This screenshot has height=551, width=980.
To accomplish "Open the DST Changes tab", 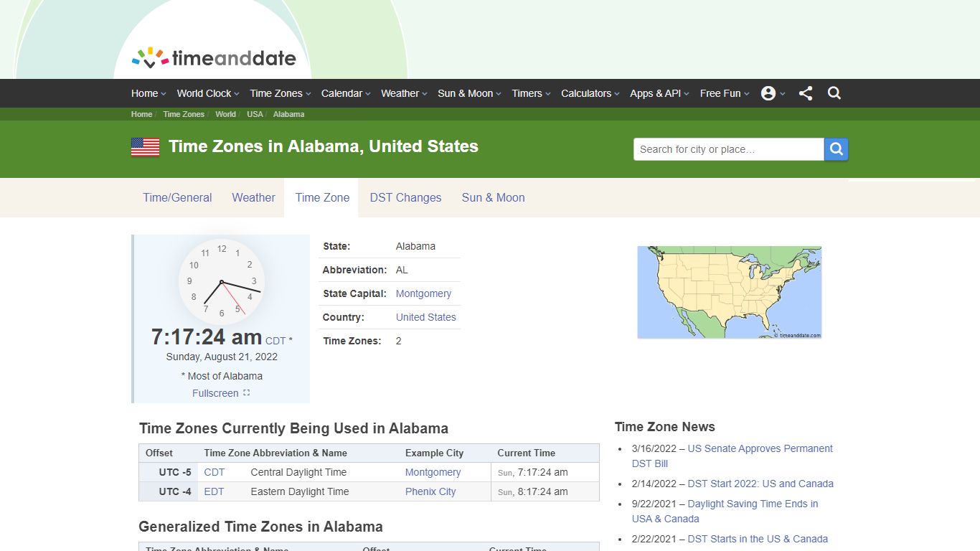I will (405, 198).
